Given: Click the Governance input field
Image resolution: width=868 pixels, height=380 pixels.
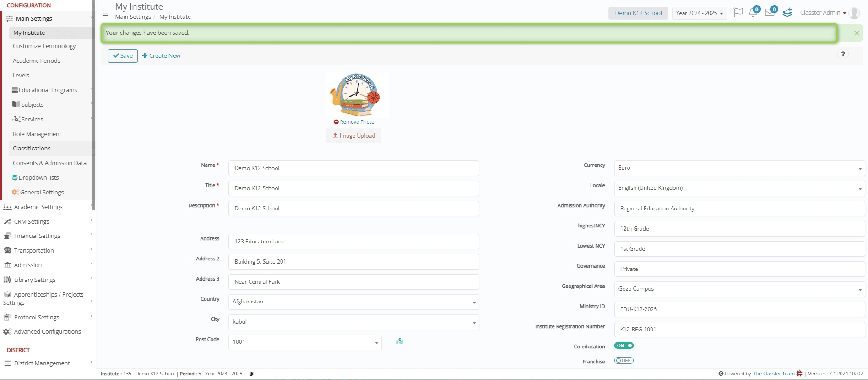Looking at the screenshot, I should pos(739,269).
